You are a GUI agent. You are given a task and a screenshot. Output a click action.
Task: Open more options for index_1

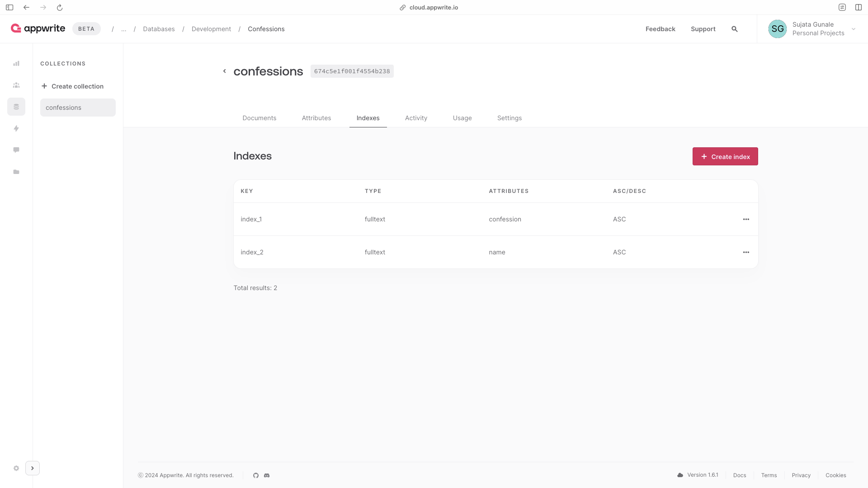pos(746,220)
